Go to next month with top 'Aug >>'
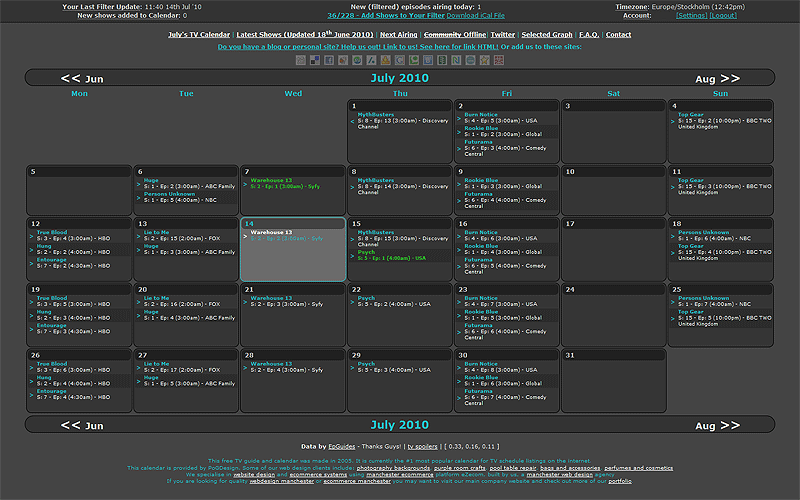Viewport: 800px width, 500px height. click(x=717, y=79)
